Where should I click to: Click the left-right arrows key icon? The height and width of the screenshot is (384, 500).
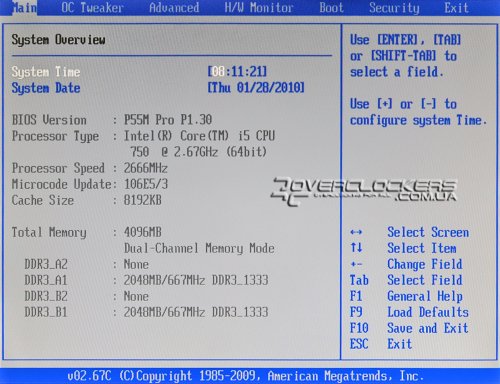(356, 232)
